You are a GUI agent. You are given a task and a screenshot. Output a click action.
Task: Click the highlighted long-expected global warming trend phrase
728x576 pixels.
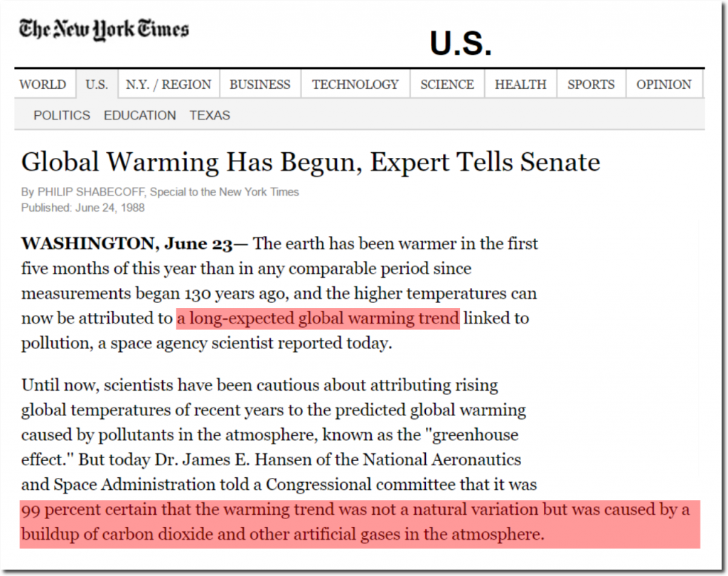click(318, 319)
